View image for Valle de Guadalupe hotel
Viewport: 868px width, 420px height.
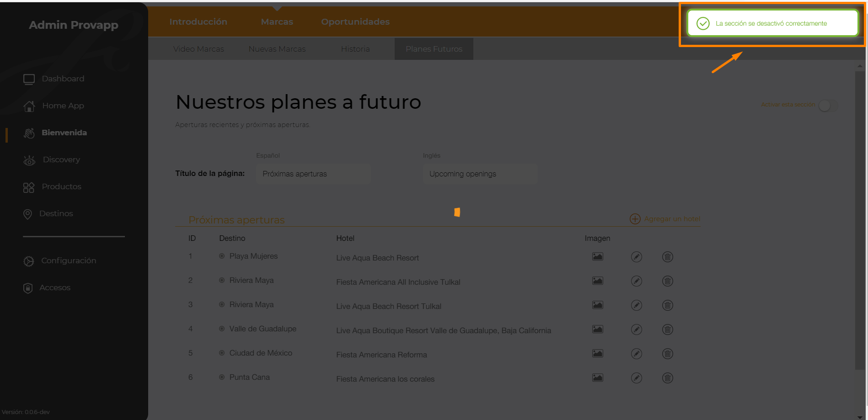click(x=597, y=329)
